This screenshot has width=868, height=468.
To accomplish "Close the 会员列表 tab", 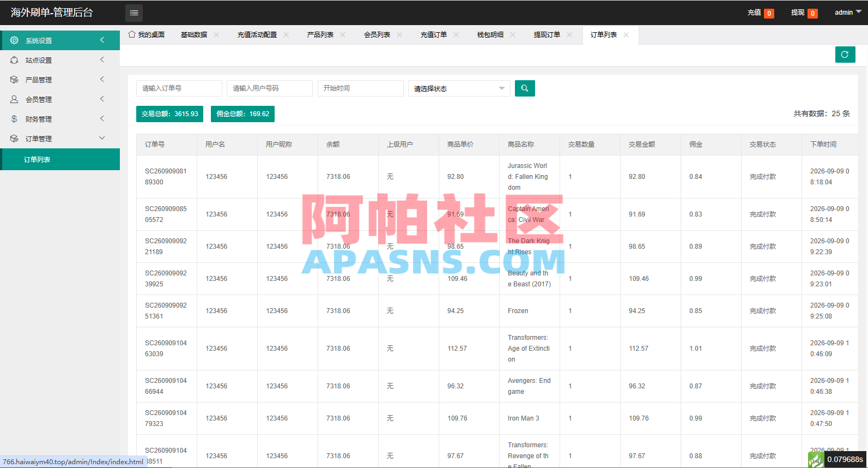I will tap(399, 34).
